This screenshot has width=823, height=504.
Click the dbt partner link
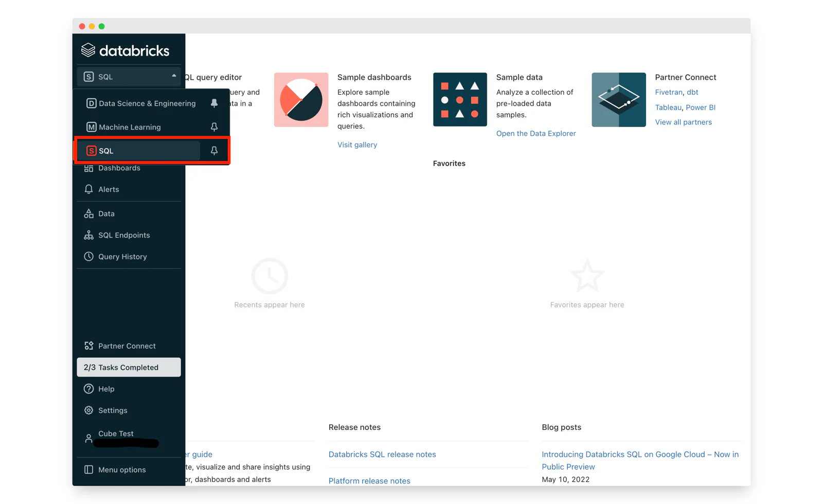point(692,92)
